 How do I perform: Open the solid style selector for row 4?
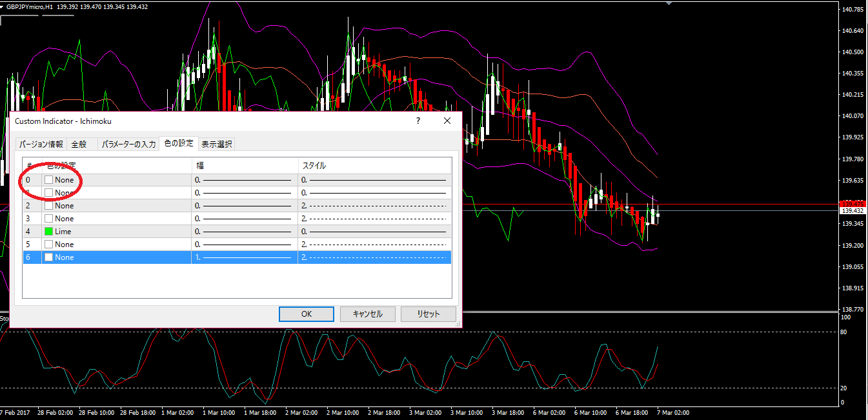374,232
